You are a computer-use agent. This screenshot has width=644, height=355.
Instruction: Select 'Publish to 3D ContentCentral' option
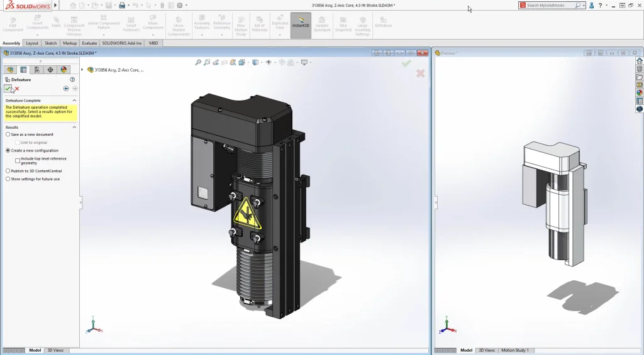[x=8, y=171]
